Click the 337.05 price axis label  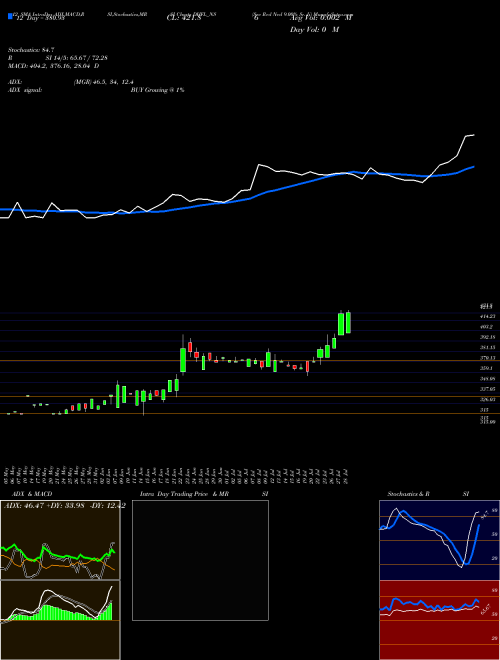pyautogui.click(x=488, y=389)
